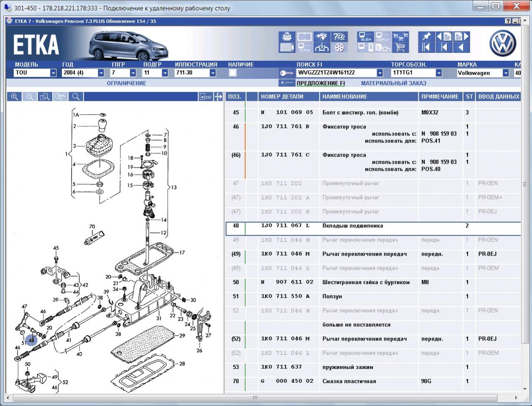Click the ВВОД ДАННЫХ column header
The width and height of the screenshot is (532, 406).
498,97
